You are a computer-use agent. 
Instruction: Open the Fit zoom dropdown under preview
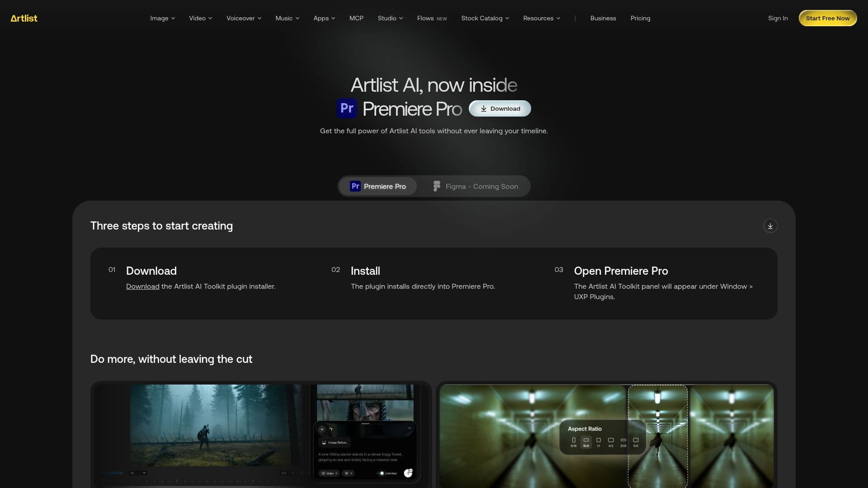click(x=138, y=473)
